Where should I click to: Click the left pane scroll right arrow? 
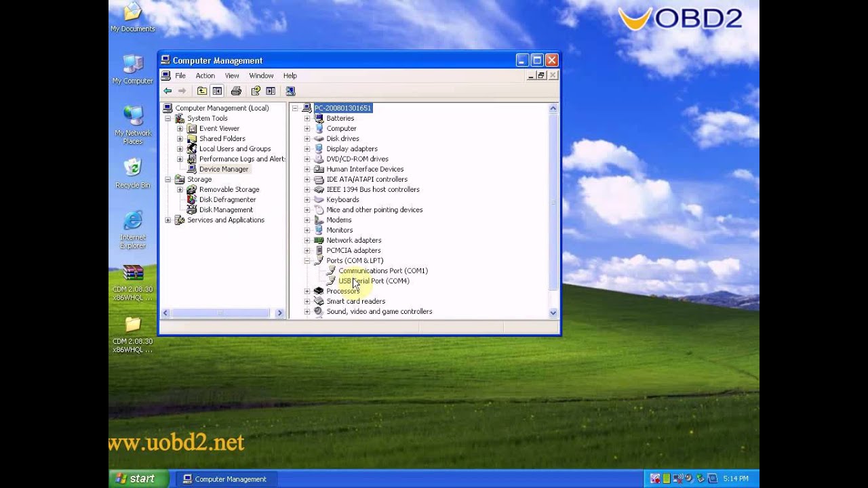coord(279,312)
